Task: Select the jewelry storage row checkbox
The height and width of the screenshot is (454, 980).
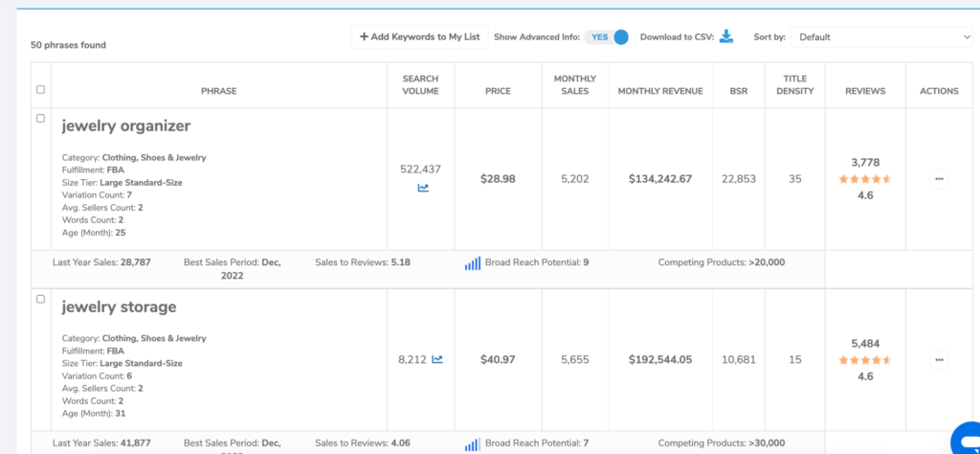Action: pos(40,299)
